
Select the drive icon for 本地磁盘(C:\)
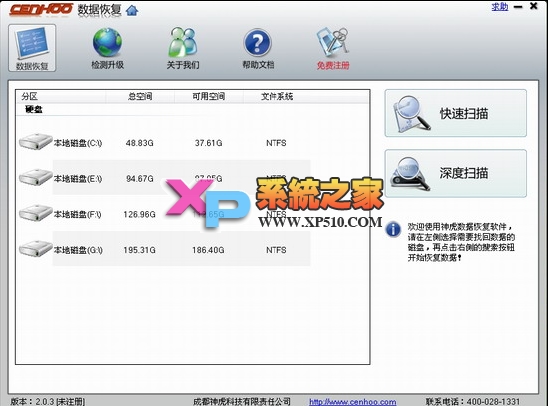(35, 142)
